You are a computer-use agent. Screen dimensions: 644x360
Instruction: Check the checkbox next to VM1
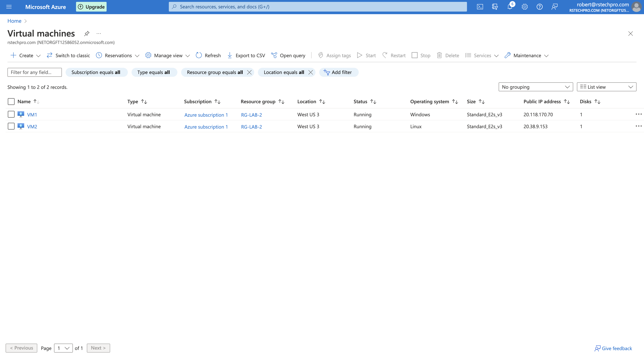tap(11, 114)
